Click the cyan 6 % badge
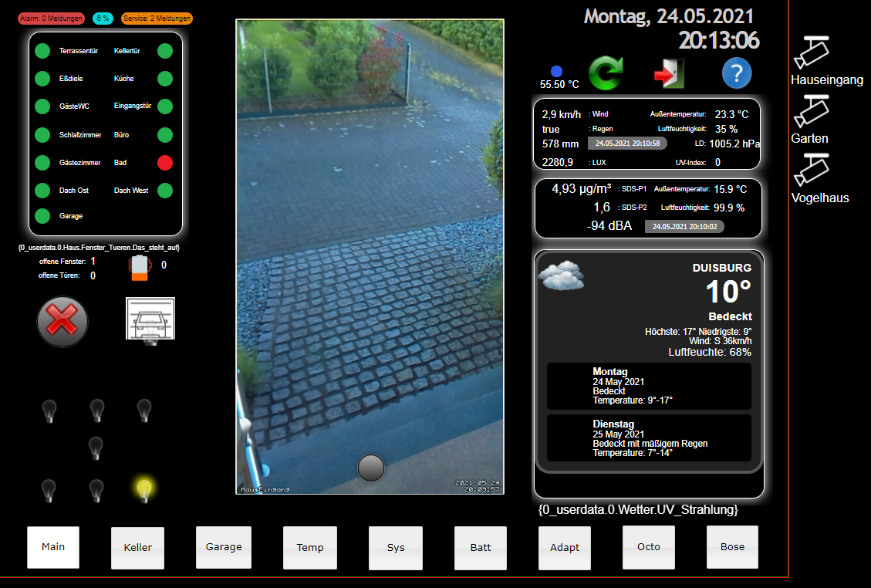 103,19
